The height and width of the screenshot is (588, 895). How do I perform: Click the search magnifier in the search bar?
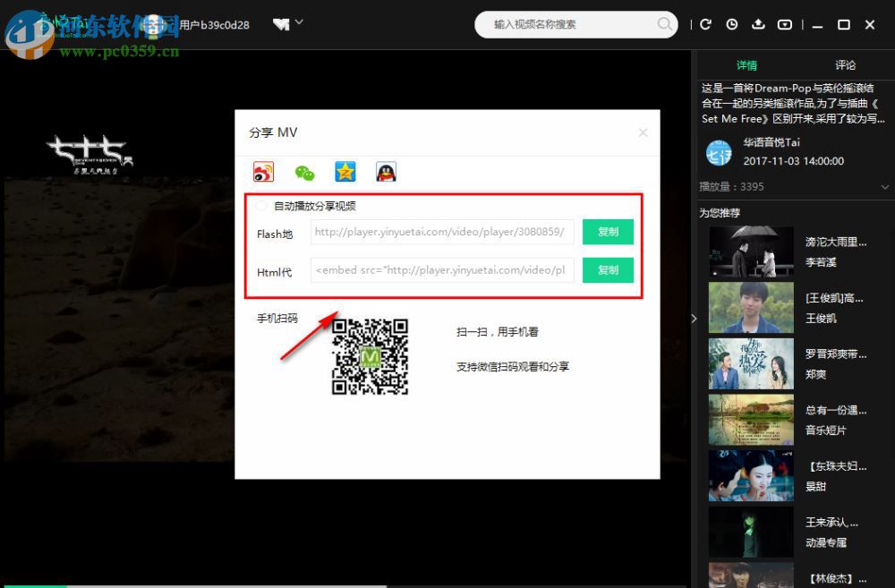[x=663, y=25]
